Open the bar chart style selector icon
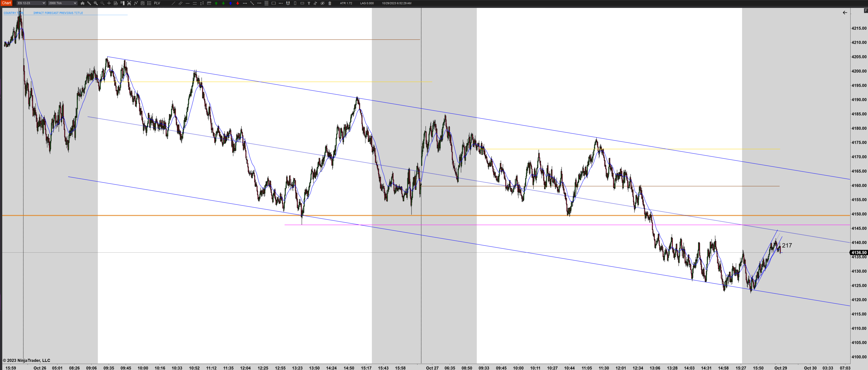The width and height of the screenshot is (868, 370). click(82, 3)
